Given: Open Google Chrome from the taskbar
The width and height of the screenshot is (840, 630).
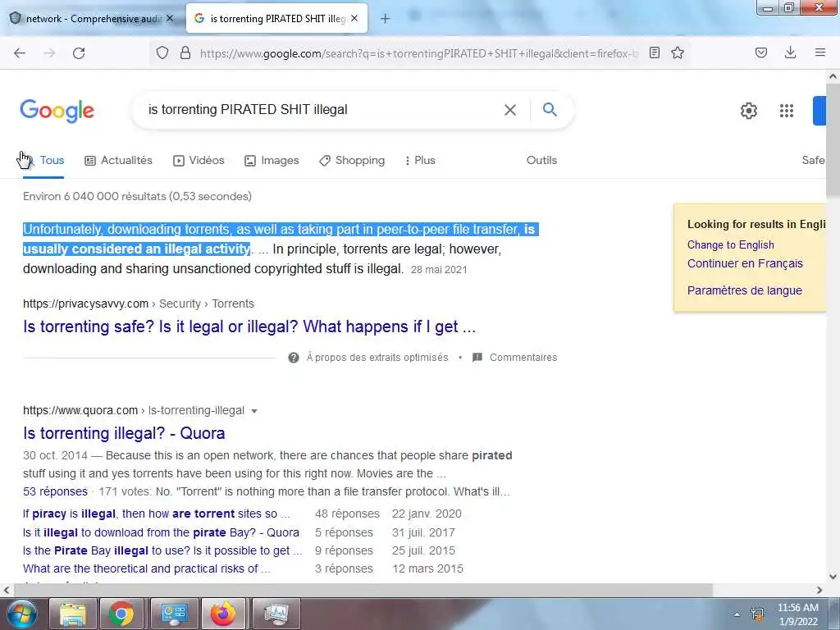Looking at the screenshot, I should tap(121, 614).
